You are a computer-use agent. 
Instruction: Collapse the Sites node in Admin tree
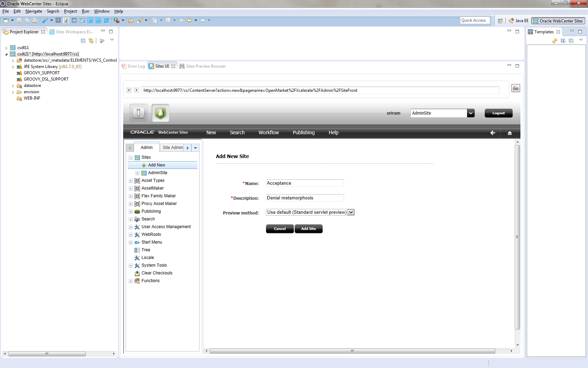coord(131,158)
